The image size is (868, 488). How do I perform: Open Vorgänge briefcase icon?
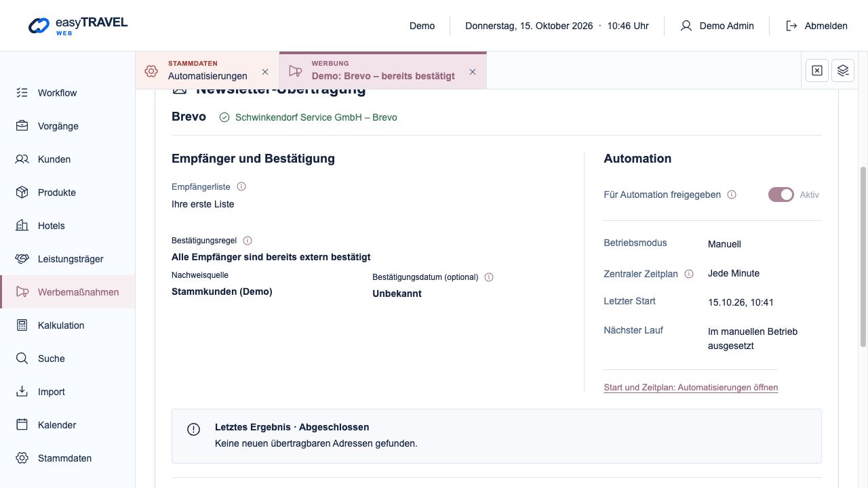pyautogui.click(x=22, y=126)
